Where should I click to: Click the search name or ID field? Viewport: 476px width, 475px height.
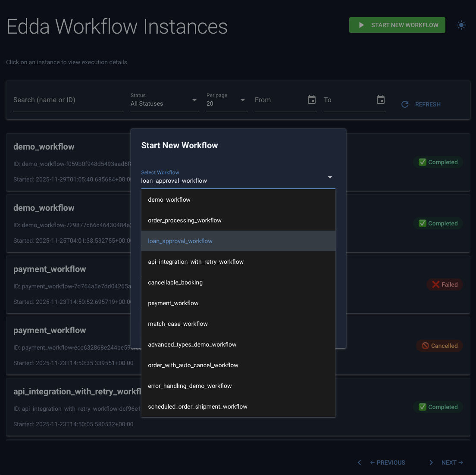pos(68,100)
